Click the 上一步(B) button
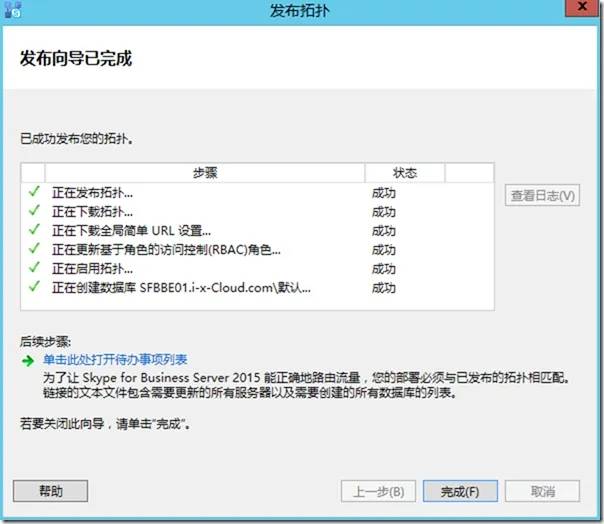 click(x=378, y=491)
